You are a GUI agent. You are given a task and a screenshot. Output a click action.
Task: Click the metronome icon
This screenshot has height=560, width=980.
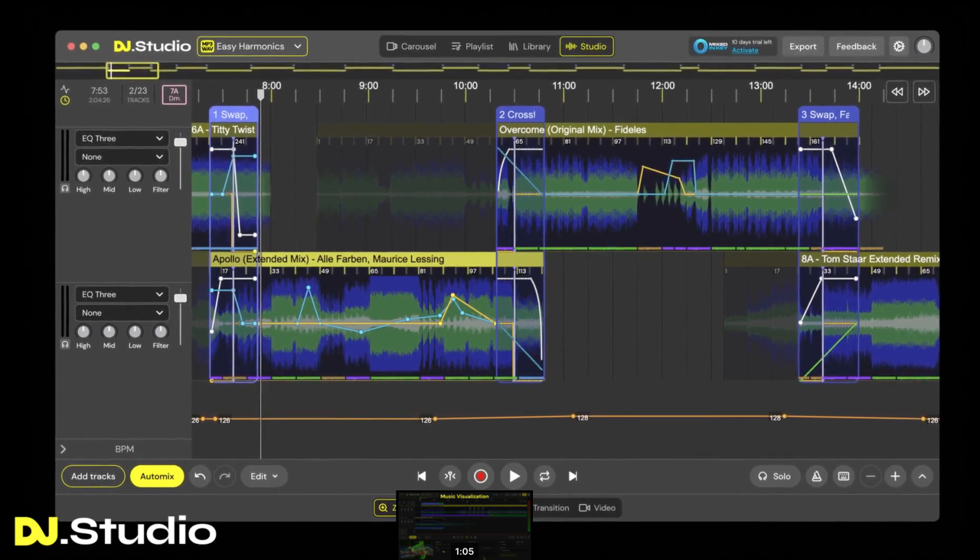(x=817, y=476)
